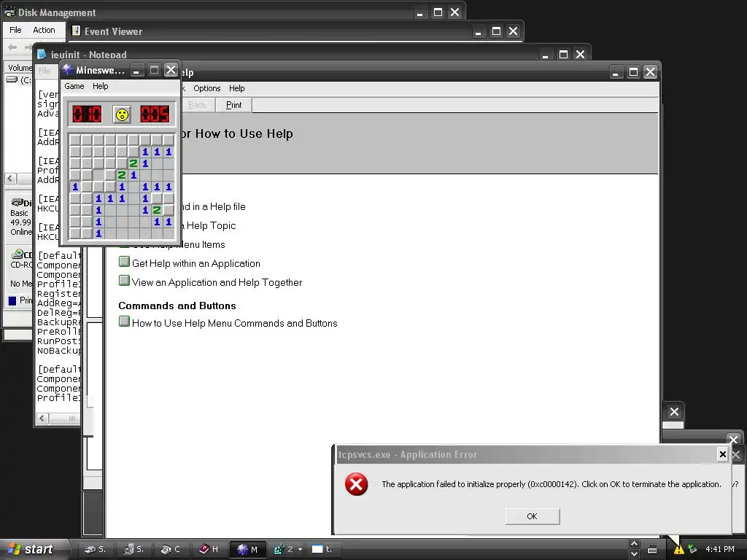Click the network connection tray icon
Viewport: 747px width, 560px height.
pyautogui.click(x=692, y=549)
